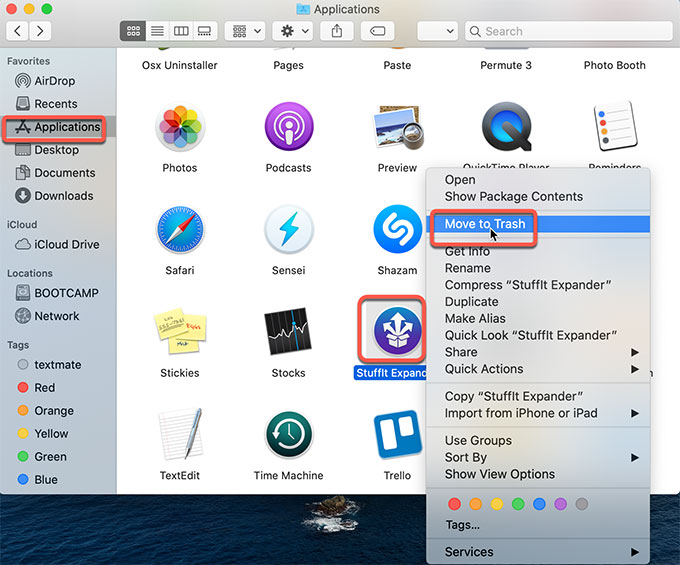Switch to gallery view
Screen dimensions: 680x565
point(205,31)
